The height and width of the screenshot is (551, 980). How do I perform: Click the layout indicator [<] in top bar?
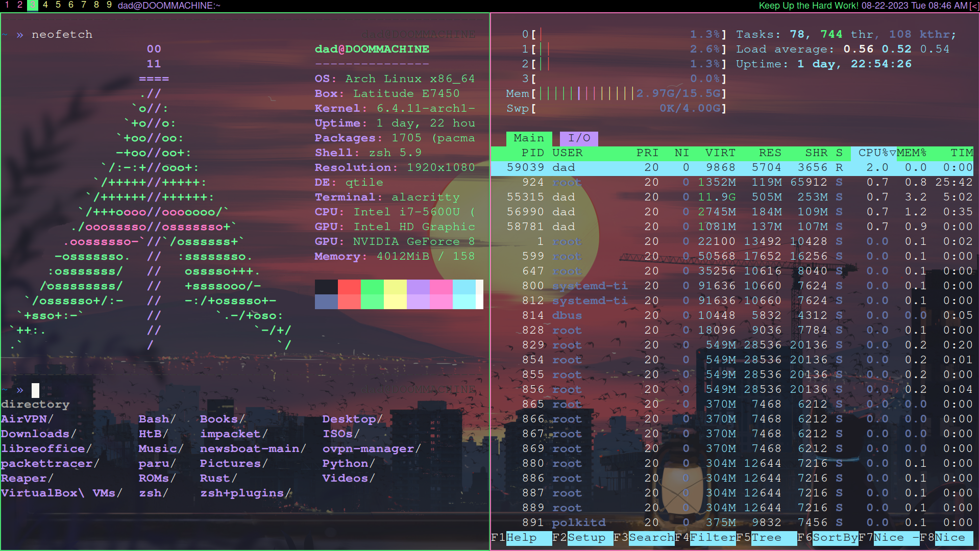974,6
